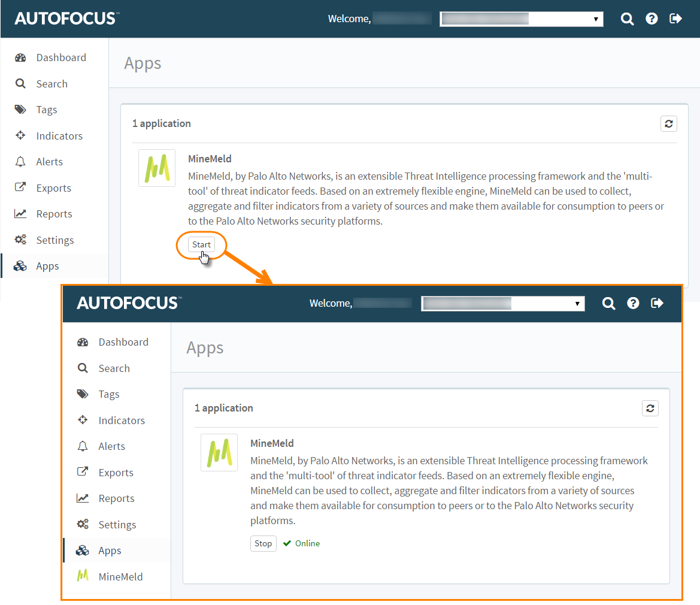Viewport: 700px width, 605px height.
Task: Open Search label in upper sidebar
Action: 51,84
